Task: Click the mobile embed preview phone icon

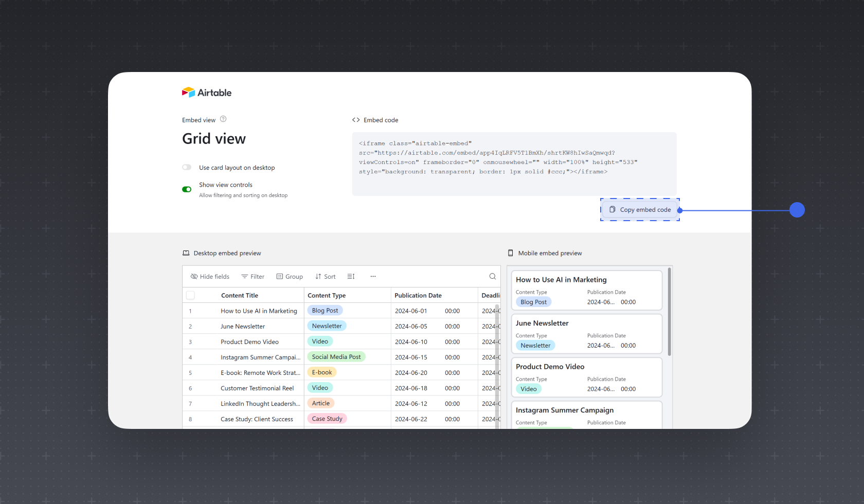Action: point(511,253)
